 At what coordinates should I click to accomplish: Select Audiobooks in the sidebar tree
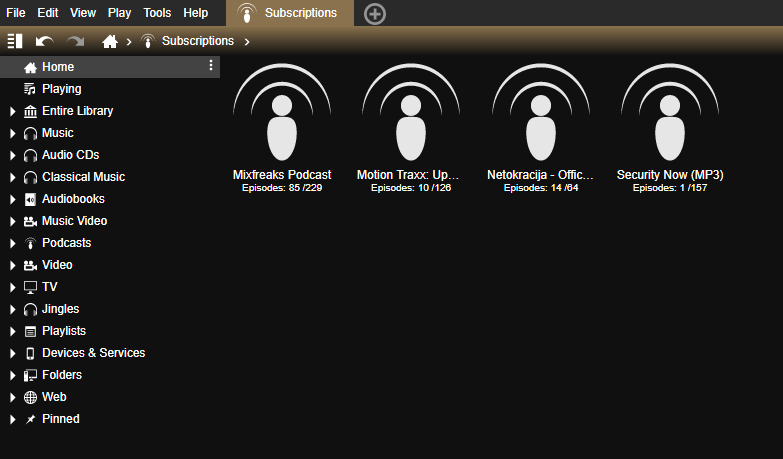pyautogui.click(x=73, y=199)
